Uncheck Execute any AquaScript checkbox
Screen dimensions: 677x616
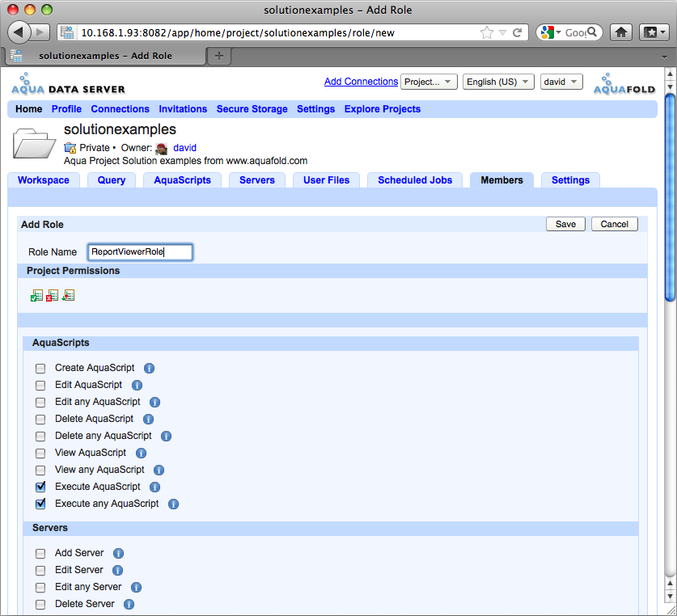(40, 504)
